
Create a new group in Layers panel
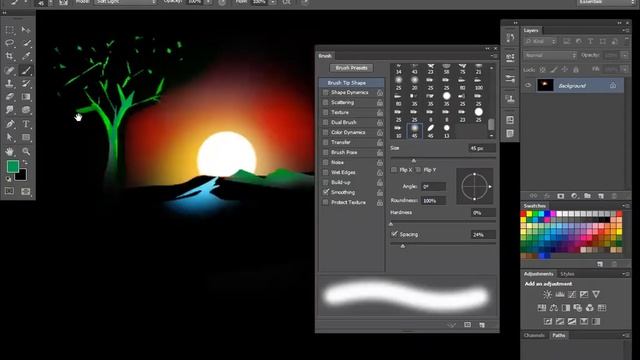(x=587, y=196)
